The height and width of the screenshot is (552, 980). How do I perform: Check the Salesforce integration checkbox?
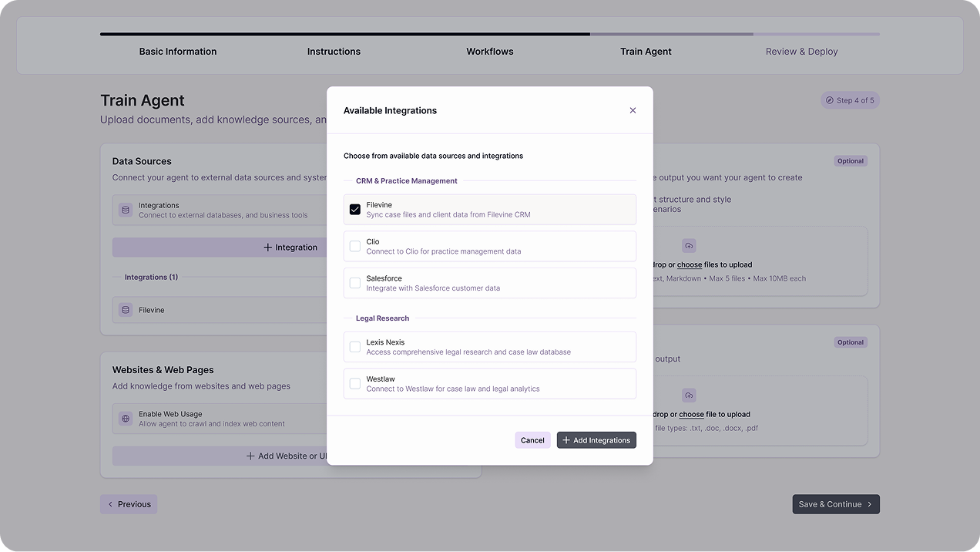click(x=355, y=283)
